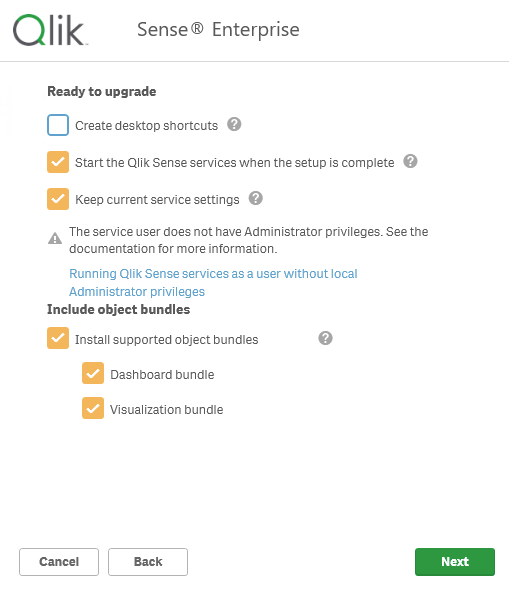This screenshot has width=509, height=590.
Task: Click the Ready to upgrade heading
Action: click(x=102, y=91)
